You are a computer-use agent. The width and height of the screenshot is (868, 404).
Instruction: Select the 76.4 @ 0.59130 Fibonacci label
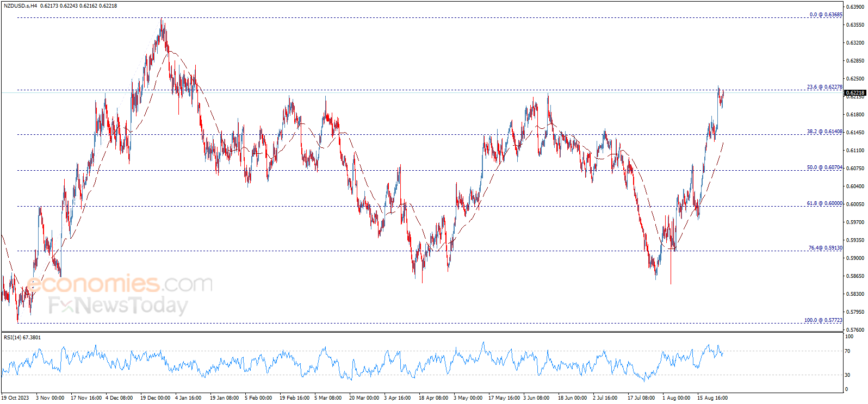[x=825, y=248]
